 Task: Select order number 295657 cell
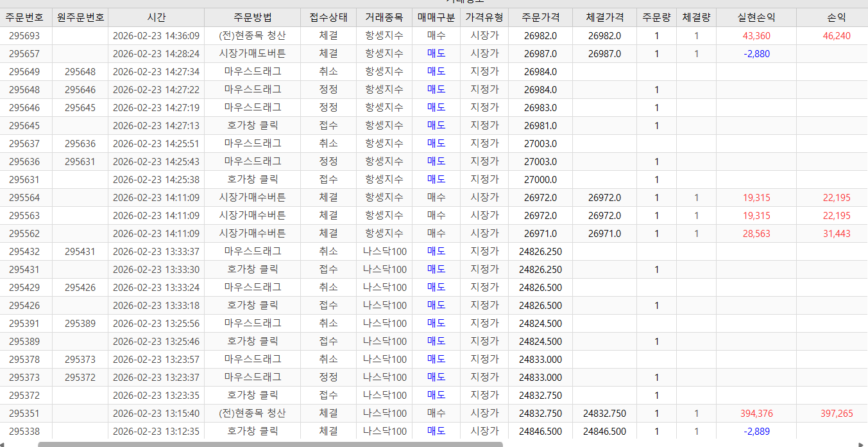24,54
